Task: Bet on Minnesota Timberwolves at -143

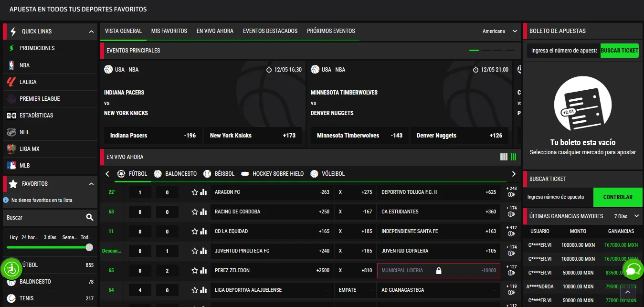Action: click(359, 136)
